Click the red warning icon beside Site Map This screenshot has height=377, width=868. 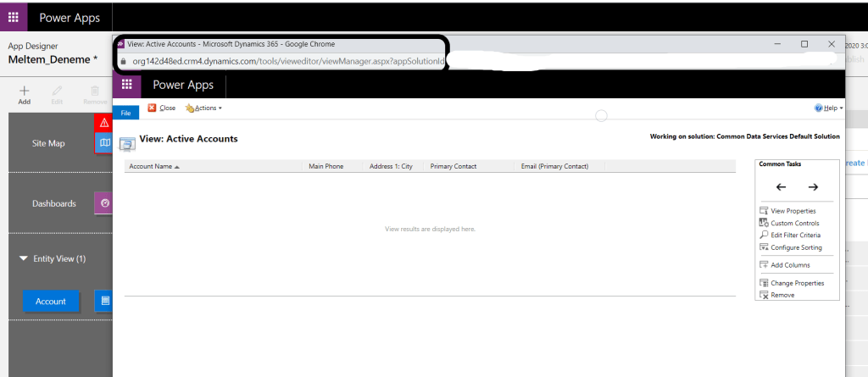tap(105, 123)
